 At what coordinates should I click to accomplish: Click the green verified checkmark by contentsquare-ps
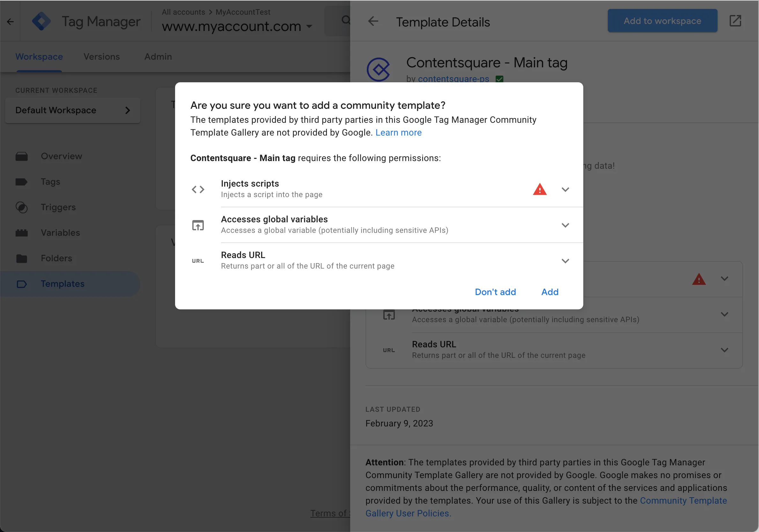click(x=499, y=79)
